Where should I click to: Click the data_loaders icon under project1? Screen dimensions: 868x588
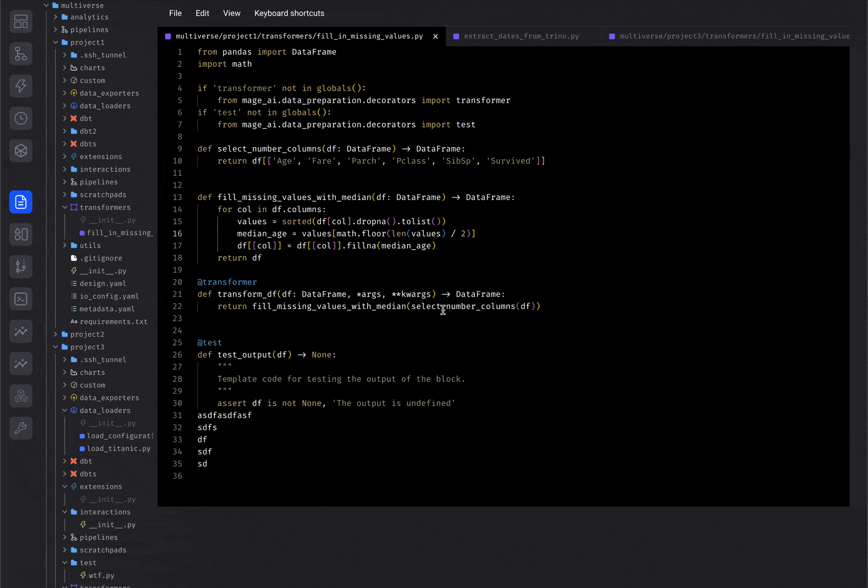(x=74, y=105)
